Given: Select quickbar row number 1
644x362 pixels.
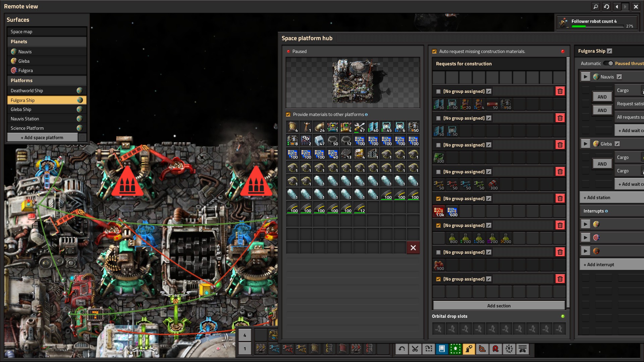Looking at the screenshot, I should [245, 349].
